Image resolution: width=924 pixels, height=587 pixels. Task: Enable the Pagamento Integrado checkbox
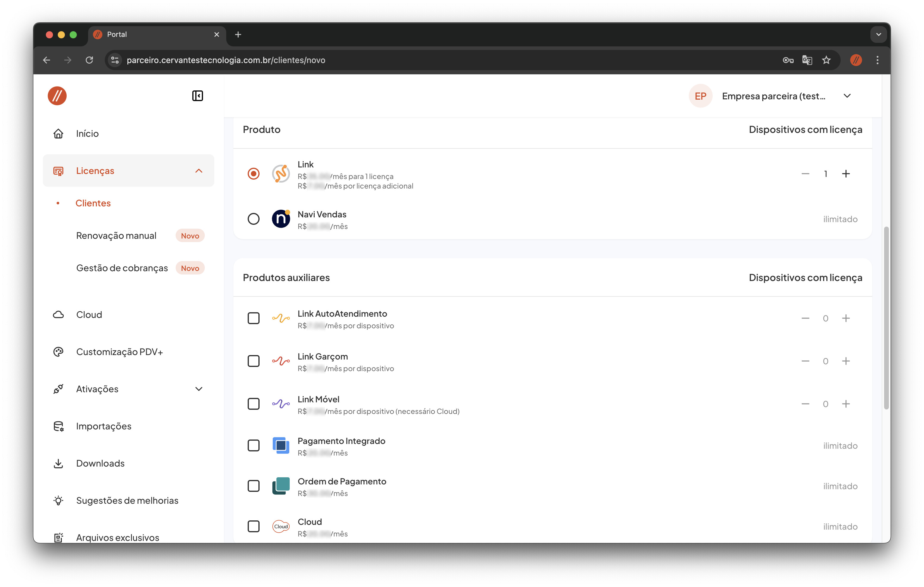(x=253, y=445)
